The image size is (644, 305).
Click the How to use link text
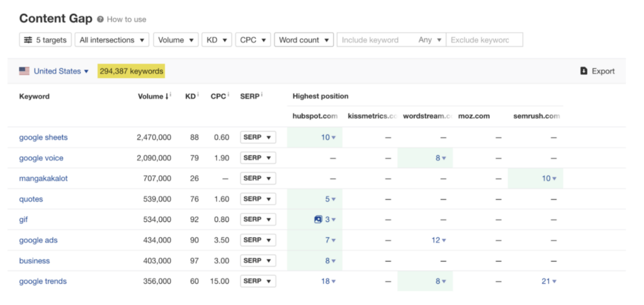(126, 19)
